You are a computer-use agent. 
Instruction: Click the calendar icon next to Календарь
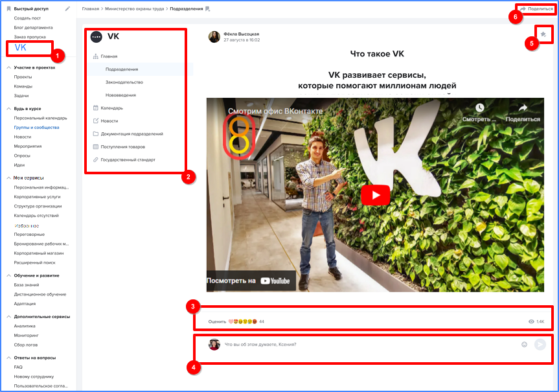96,108
